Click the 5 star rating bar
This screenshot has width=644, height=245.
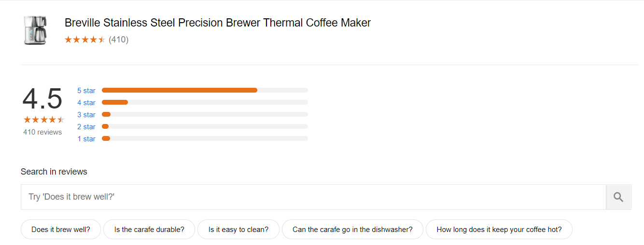pos(205,90)
